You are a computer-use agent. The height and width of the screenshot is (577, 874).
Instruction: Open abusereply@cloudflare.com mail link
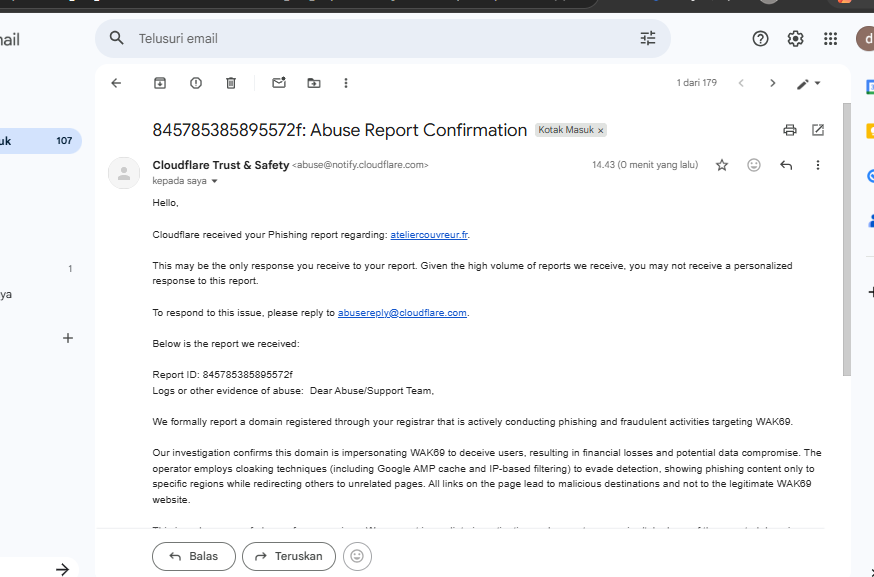coord(402,313)
